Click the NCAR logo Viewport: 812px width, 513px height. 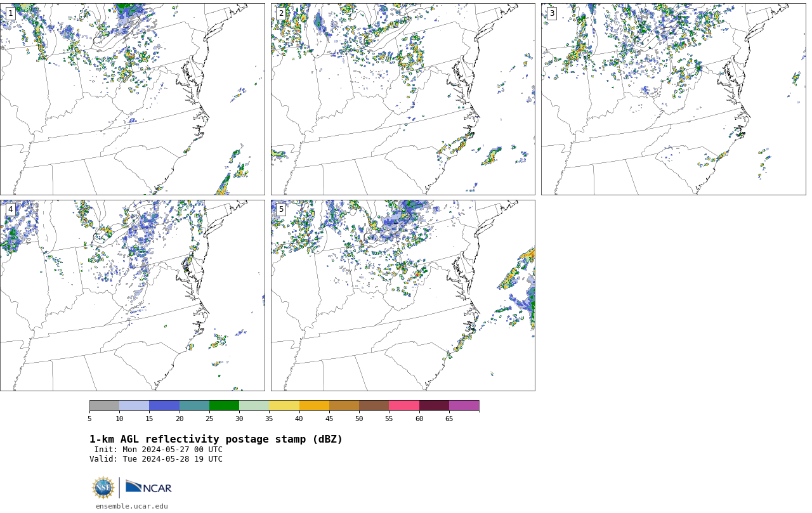(x=148, y=488)
